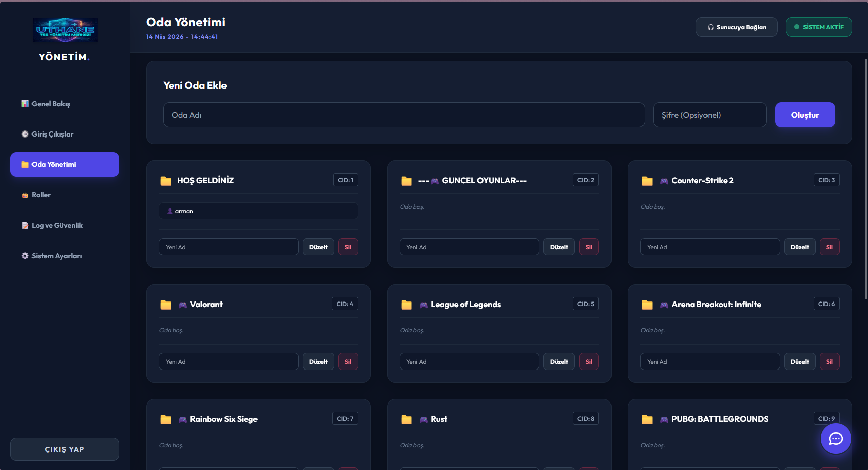Click folder icon of Rainbow Six Siege room

[166, 419]
